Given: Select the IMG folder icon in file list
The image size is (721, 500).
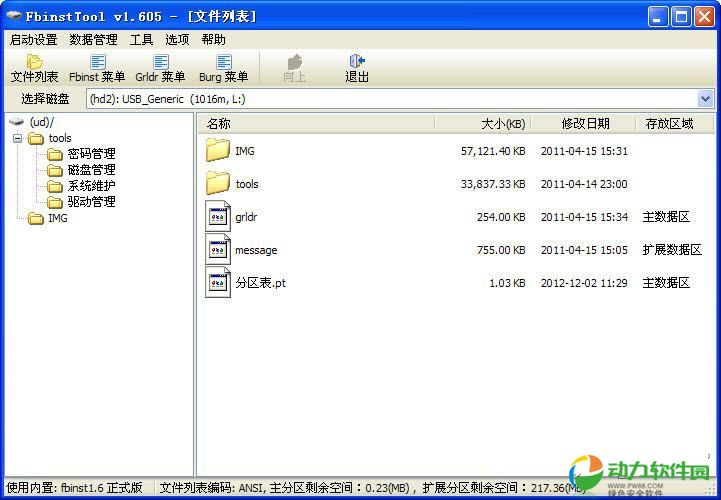Looking at the screenshot, I should [x=218, y=151].
